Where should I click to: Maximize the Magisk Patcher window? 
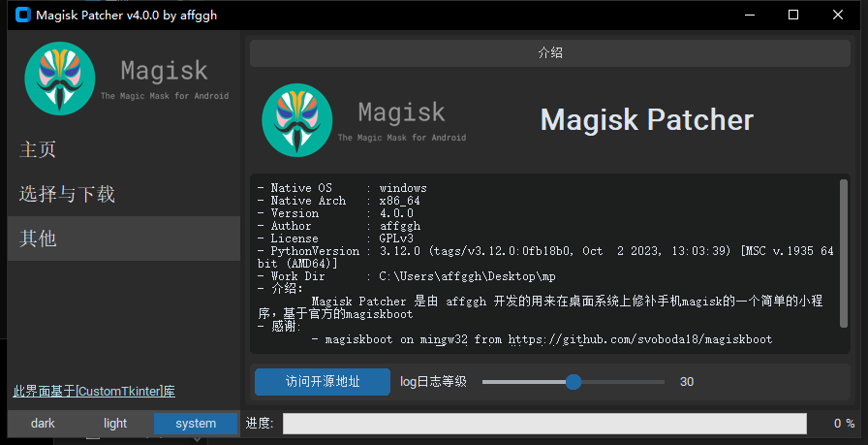click(x=793, y=15)
